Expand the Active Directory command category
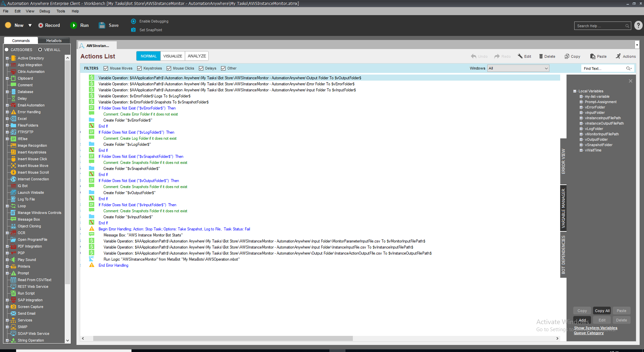 pyautogui.click(x=7, y=58)
